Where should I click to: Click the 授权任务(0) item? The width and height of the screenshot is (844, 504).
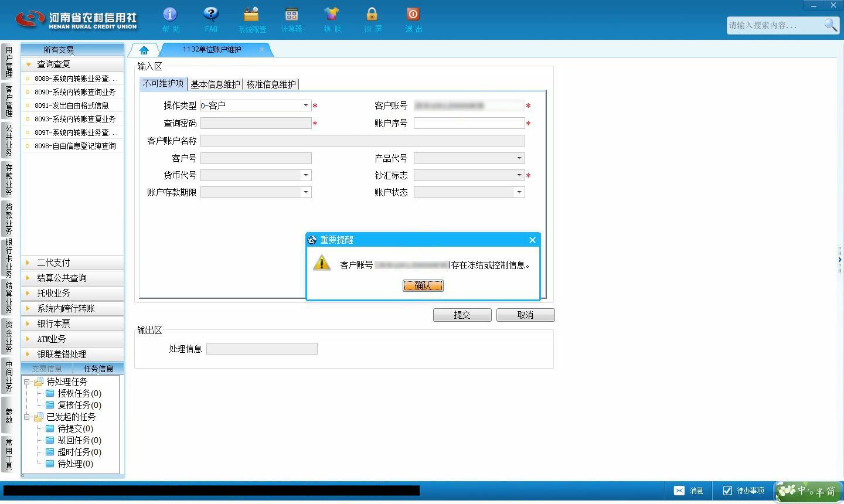click(x=79, y=393)
